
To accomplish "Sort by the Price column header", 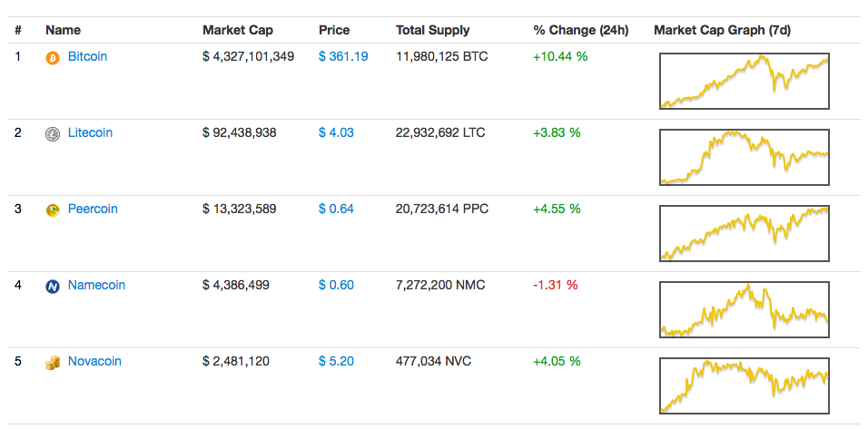I will tap(334, 31).
